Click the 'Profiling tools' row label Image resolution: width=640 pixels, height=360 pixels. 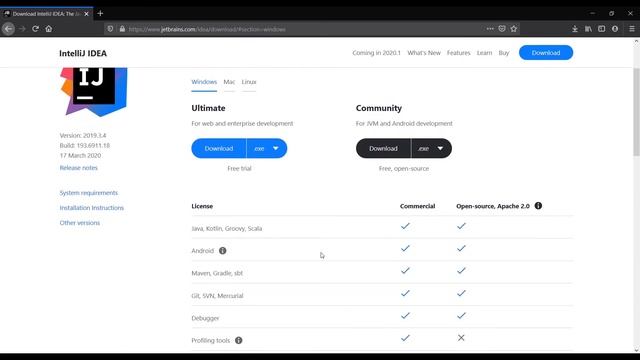(x=211, y=340)
